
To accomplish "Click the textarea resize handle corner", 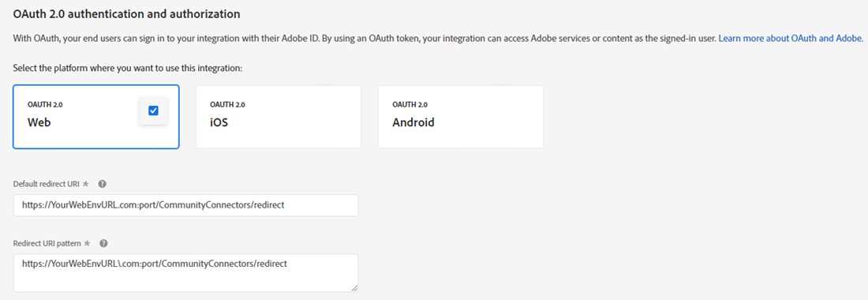I will (x=354, y=288).
